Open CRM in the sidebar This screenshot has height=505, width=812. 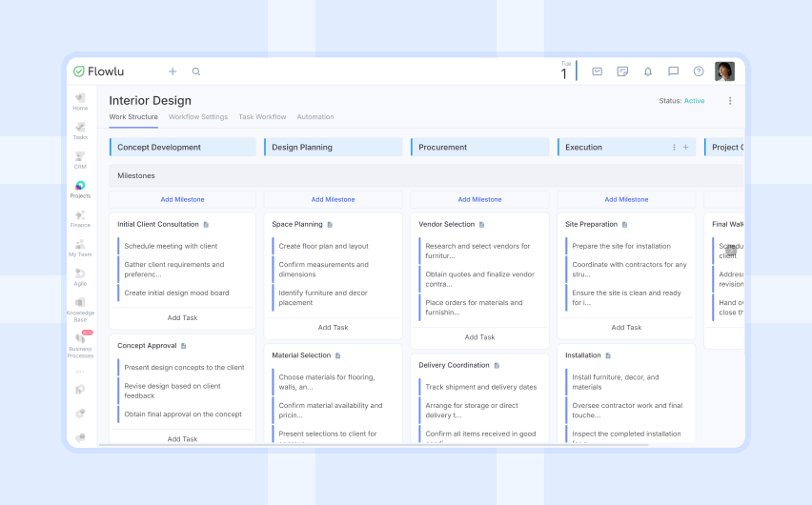(80, 159)
